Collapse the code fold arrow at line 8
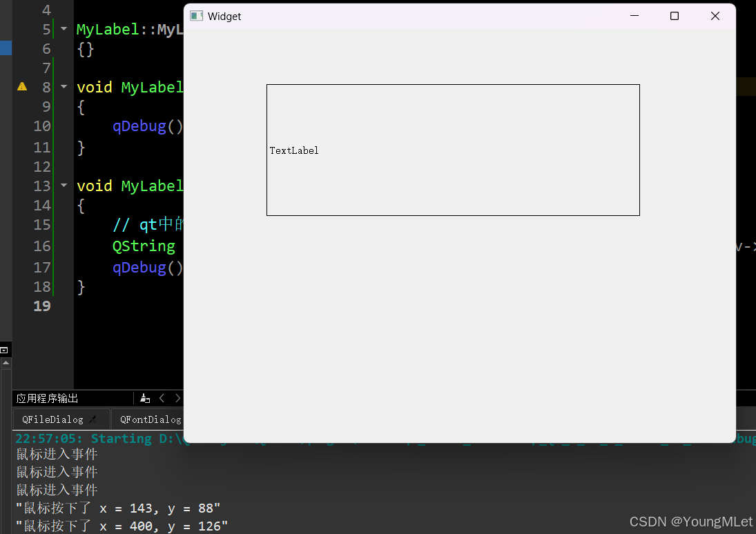 point(64,87)
